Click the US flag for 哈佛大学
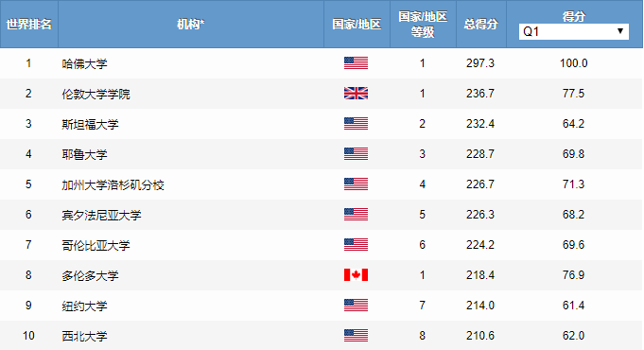The image size is (644, 350). [356, 62]
